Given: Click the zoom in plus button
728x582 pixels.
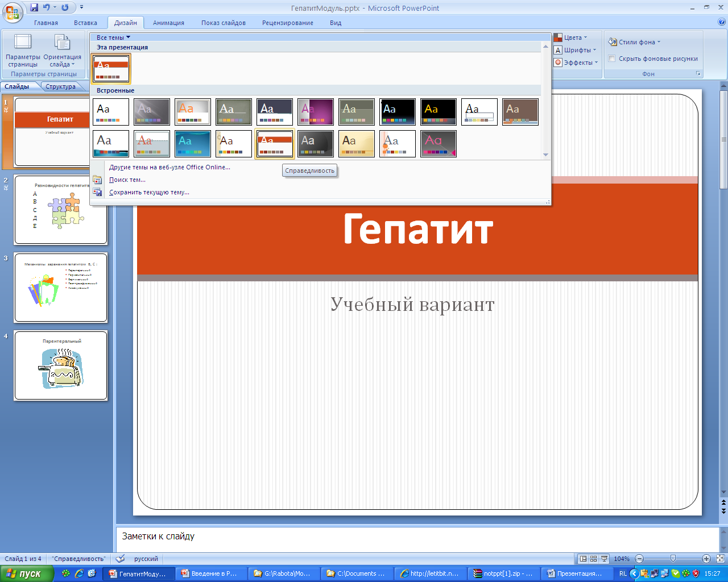Looking at the screenshot, I should click(706, 559).
